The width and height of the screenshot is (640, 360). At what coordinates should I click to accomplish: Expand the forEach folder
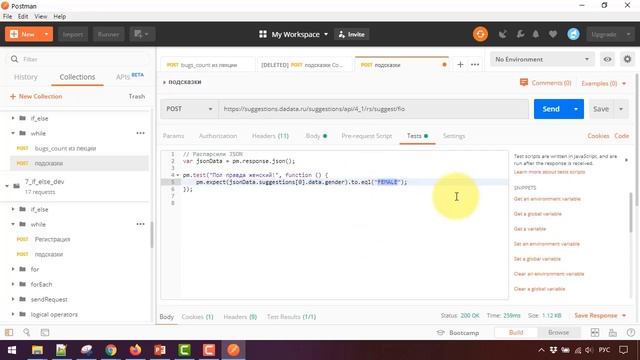click(13, 284)
